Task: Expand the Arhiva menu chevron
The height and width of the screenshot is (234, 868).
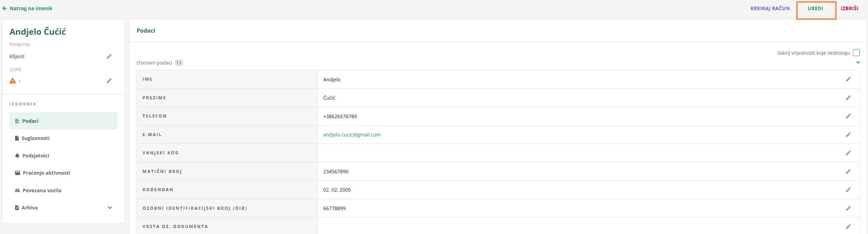Action: click(x=110, y=208)
